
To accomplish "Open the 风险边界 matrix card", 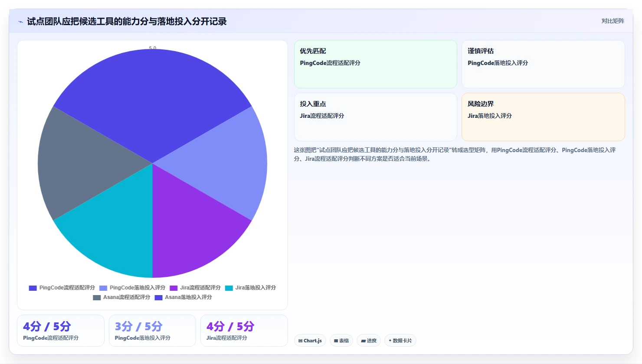I will (x=543, y=117).
